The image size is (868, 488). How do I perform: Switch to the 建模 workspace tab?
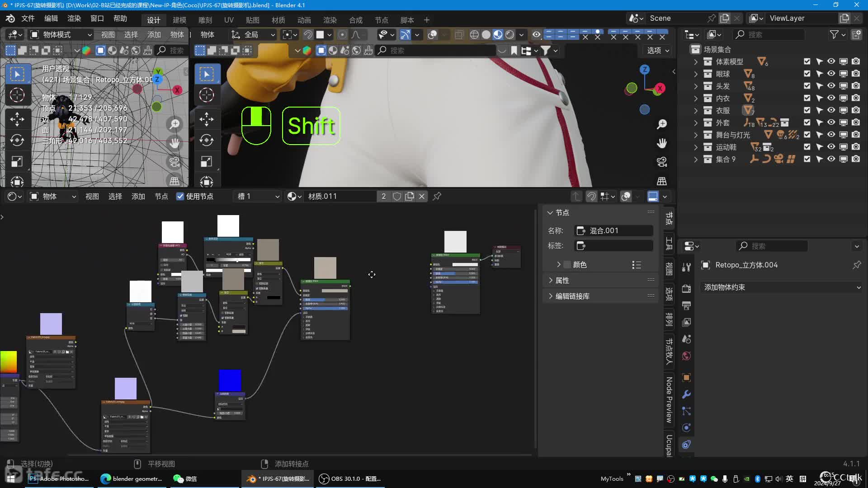pos(179,20)
